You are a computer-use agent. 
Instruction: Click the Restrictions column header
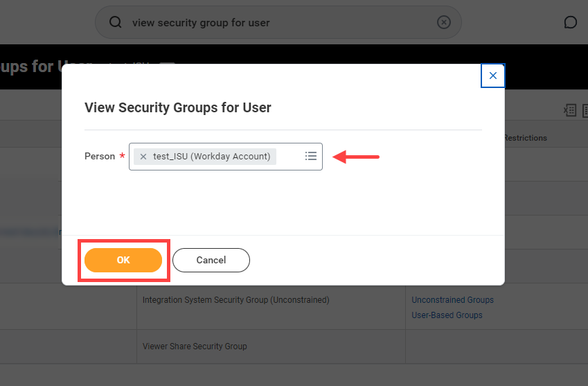[525, 138]
